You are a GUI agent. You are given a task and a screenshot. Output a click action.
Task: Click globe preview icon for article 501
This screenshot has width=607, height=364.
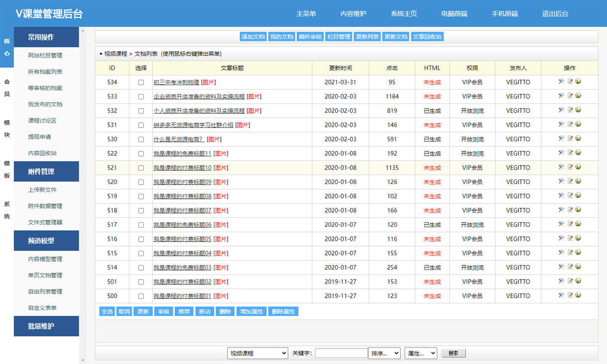click(578, 281)
